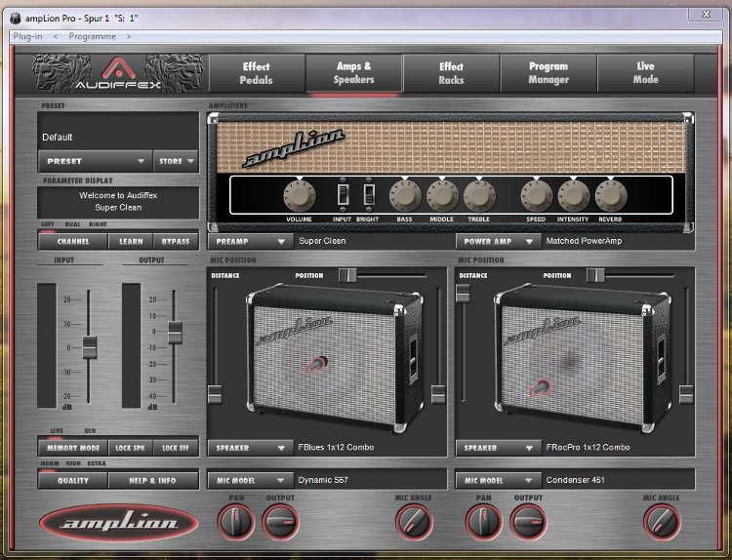This screenshot has width=732, height=560.
Task: Click the right speaker mic DISTANCE slider
Action: pyautogui.click(x=463, y=293)
